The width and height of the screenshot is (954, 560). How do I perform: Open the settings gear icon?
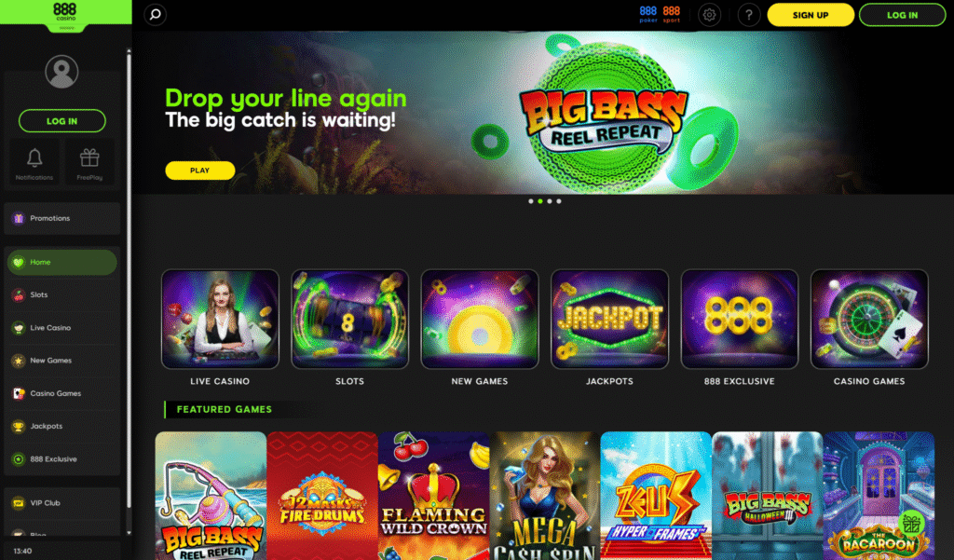tap(709, 15)
